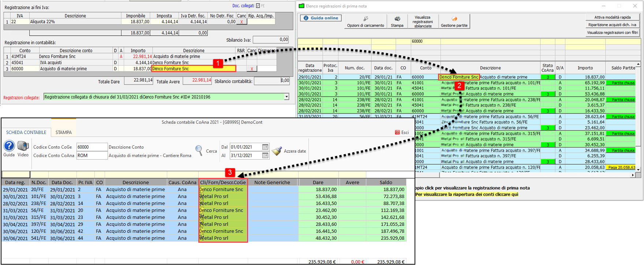Click Visualizza registrazioni con filtri button
The image size is (644, 265).
(612, 33)
